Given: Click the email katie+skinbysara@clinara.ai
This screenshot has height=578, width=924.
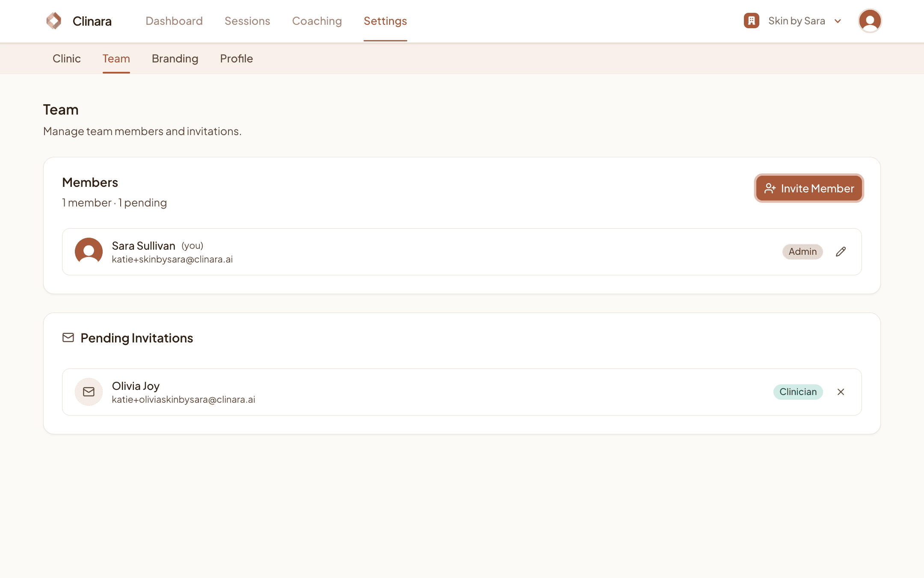Looking at the screenshot, I should coord(172,259).
